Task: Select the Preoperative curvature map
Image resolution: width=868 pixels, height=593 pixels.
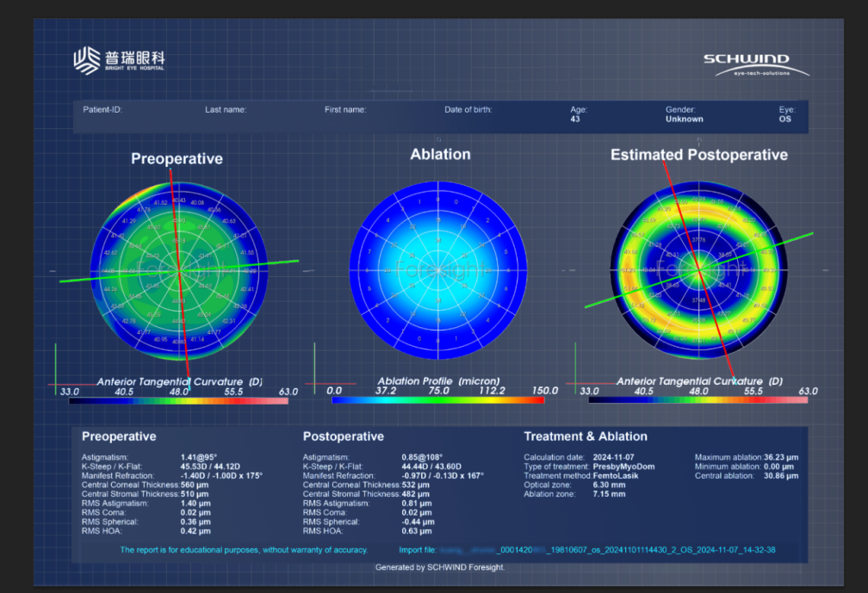Action: [x=179, y=271]
